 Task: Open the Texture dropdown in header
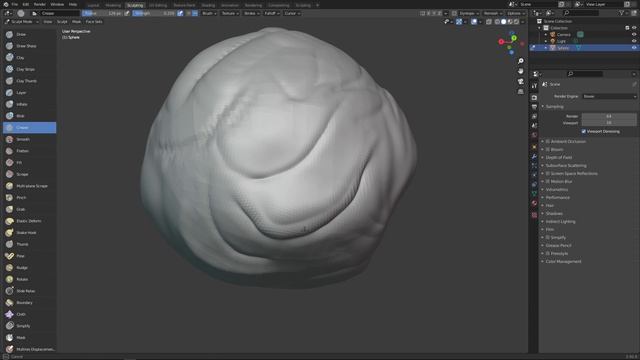(230, 13)
